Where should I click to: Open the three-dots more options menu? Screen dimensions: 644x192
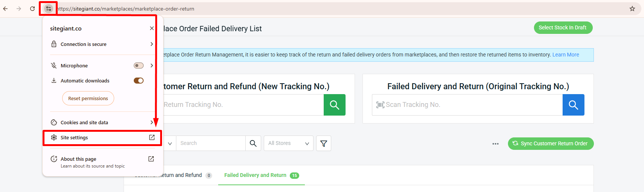coord(495,144)
